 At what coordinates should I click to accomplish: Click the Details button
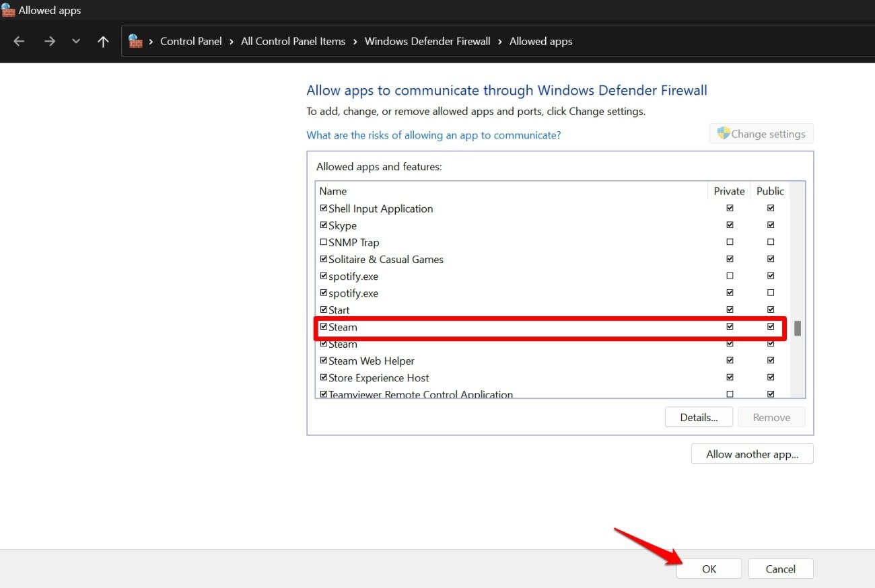click(x=699, y=417)
